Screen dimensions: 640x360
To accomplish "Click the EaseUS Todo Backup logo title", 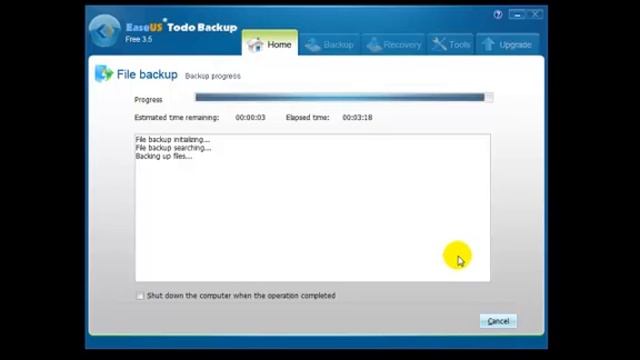I will pos(181,27).
